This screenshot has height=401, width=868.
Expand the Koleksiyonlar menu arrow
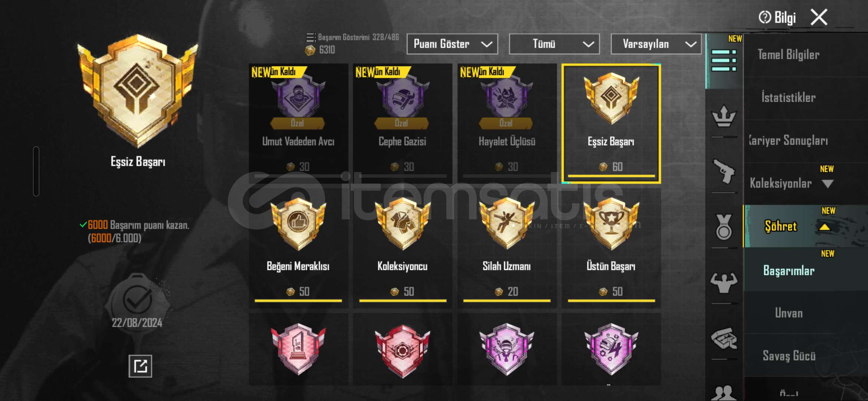(x=828, y=183)
